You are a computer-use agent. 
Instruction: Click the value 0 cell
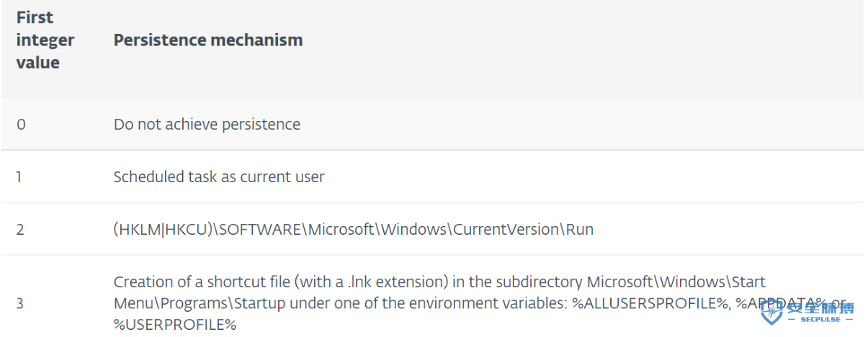pyautogui.click(x=21, y=124)
